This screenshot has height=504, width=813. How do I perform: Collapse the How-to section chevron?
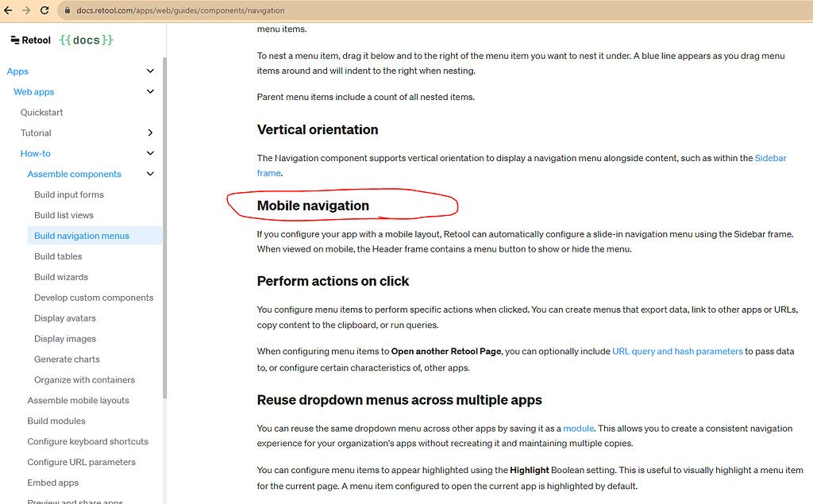click(151, 154)
